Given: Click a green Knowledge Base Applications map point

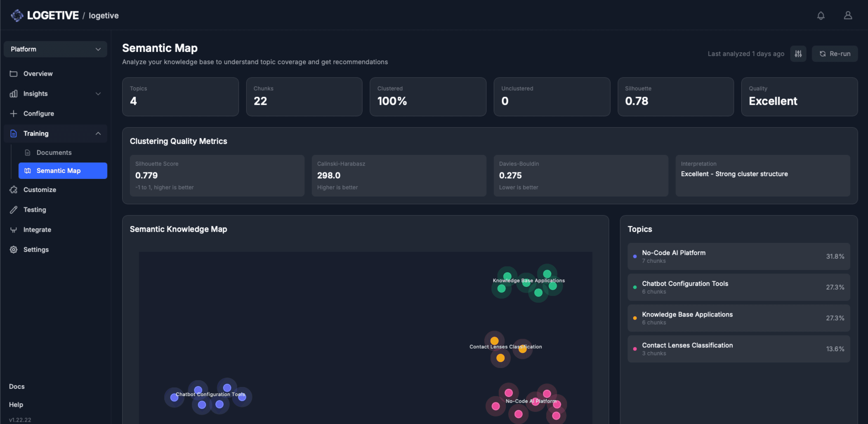Looking at the screenshot, I should tap(501, 289).
